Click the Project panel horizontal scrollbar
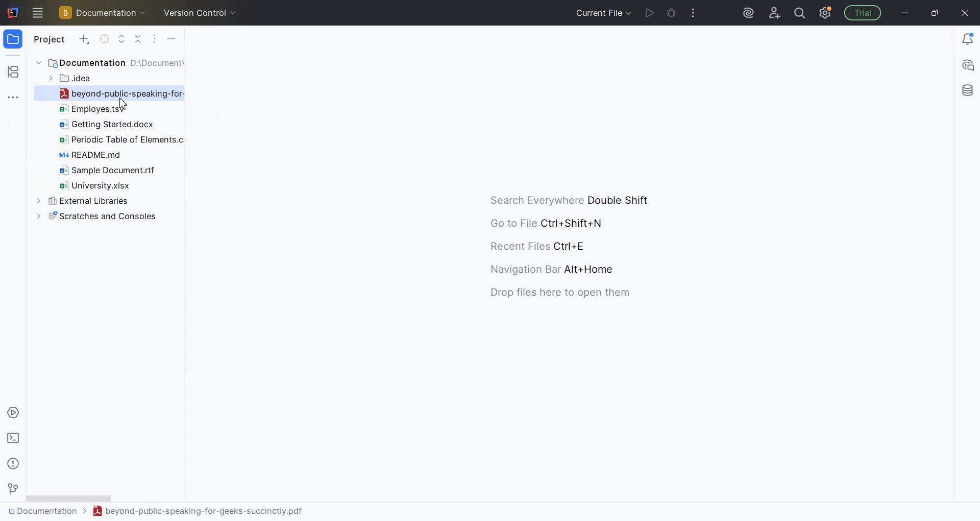This screenshot has height=521, width=980. 69,499
